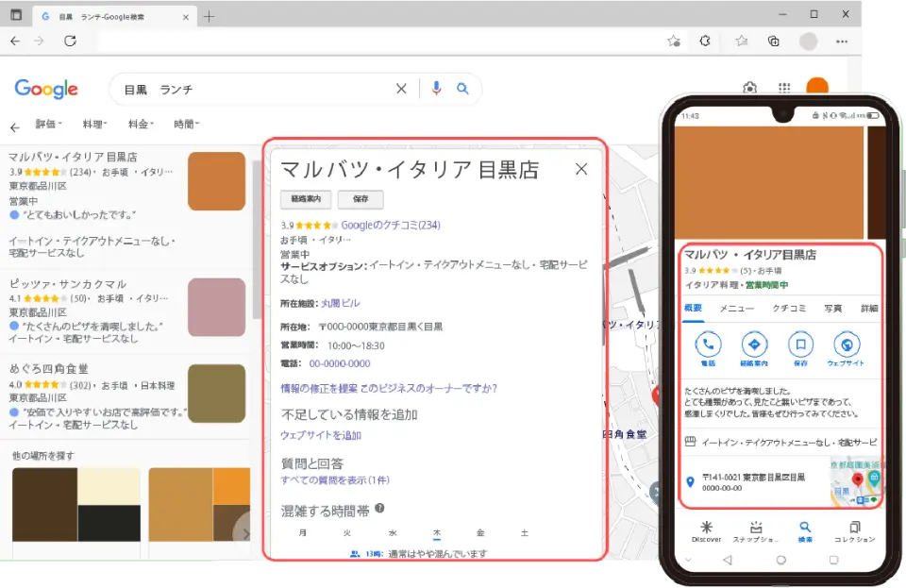
Task: Click the browser back arrow
Action: click(15, 41)
